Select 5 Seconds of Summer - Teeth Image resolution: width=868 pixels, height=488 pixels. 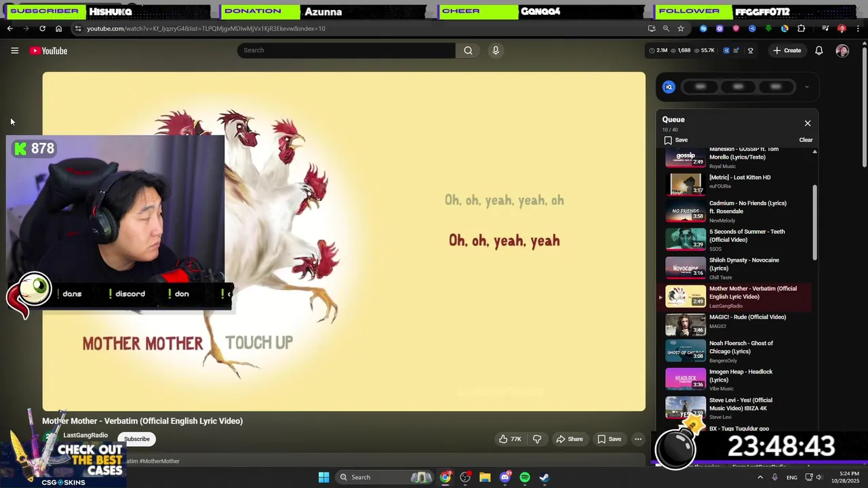pyautogui.click(x=738, y=240)
